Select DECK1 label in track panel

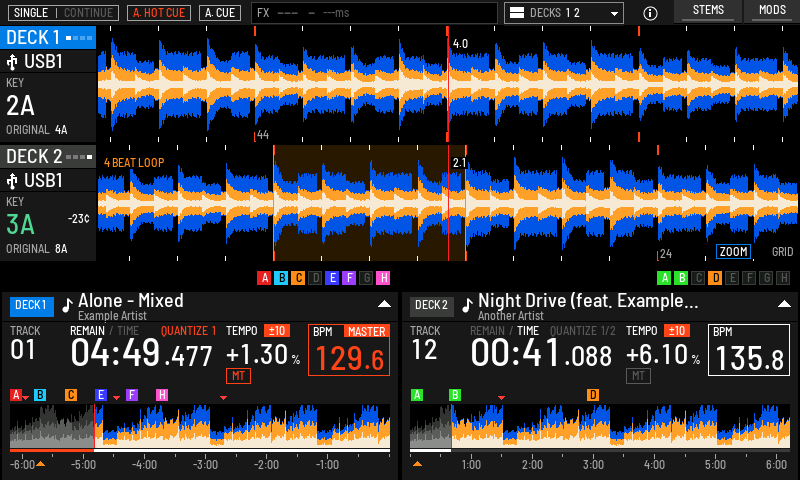(x=31, y=305)
